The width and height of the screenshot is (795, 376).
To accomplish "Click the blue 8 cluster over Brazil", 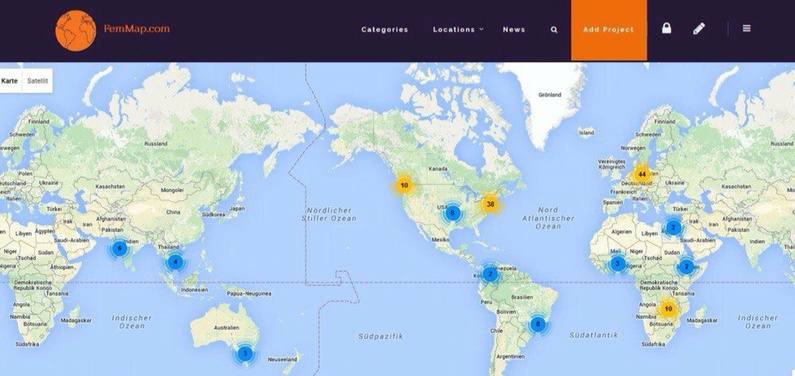I will 538,324.
